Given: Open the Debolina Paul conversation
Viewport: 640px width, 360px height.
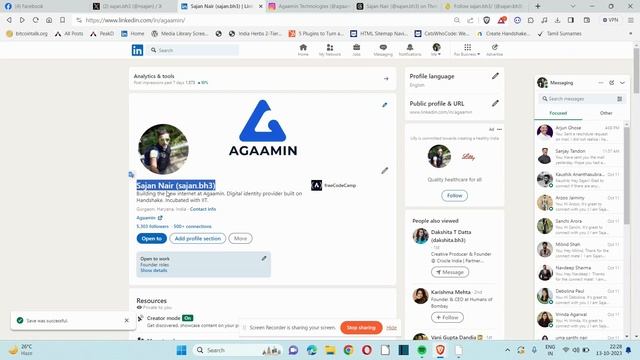Looking at the screenshot, I should click(x=579, y=296).
